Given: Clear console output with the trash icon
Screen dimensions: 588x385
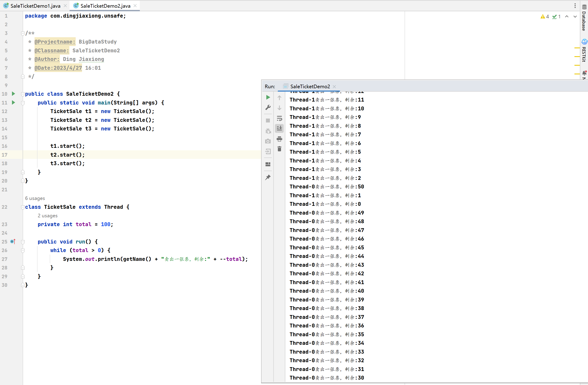Looking at the screenshot, I should (279, 149).
